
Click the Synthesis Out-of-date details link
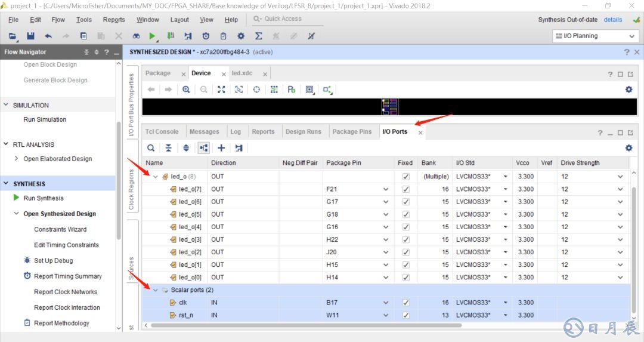[612, 20]
